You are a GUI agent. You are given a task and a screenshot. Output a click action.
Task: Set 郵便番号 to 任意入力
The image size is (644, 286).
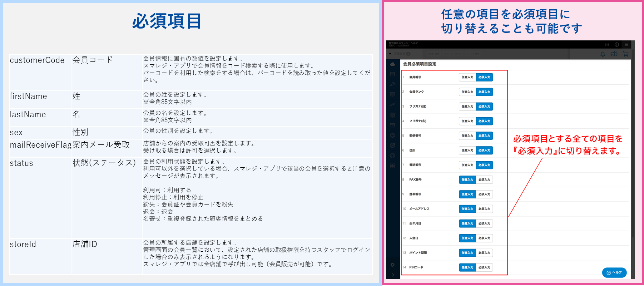[467, 136]
